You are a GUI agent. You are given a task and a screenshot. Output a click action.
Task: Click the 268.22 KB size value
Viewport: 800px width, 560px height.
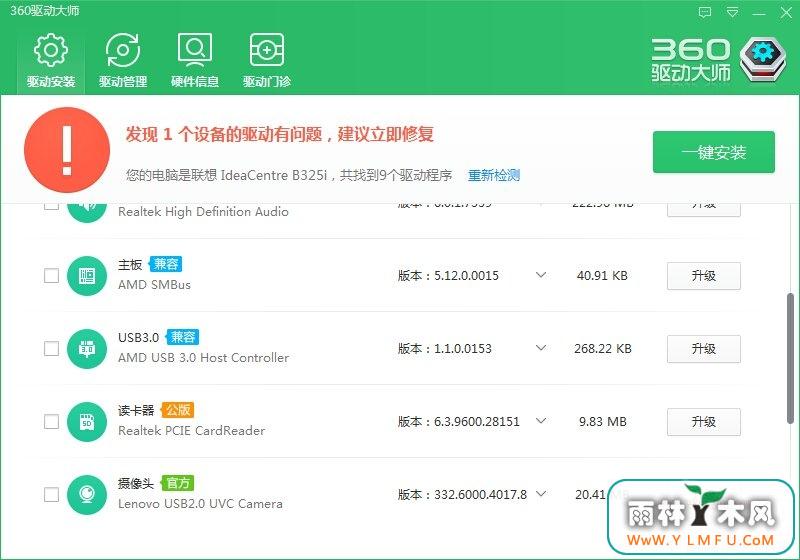pos(603,349)
